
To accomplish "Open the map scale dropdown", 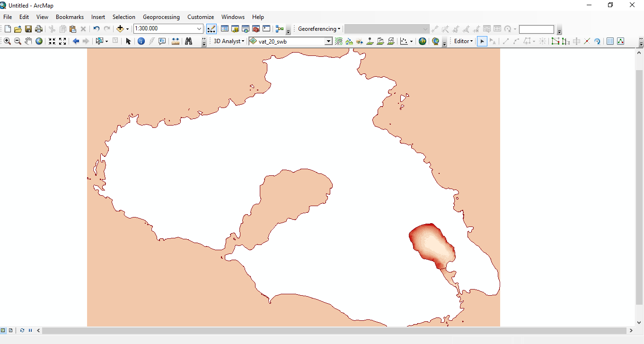I will 199,29.
